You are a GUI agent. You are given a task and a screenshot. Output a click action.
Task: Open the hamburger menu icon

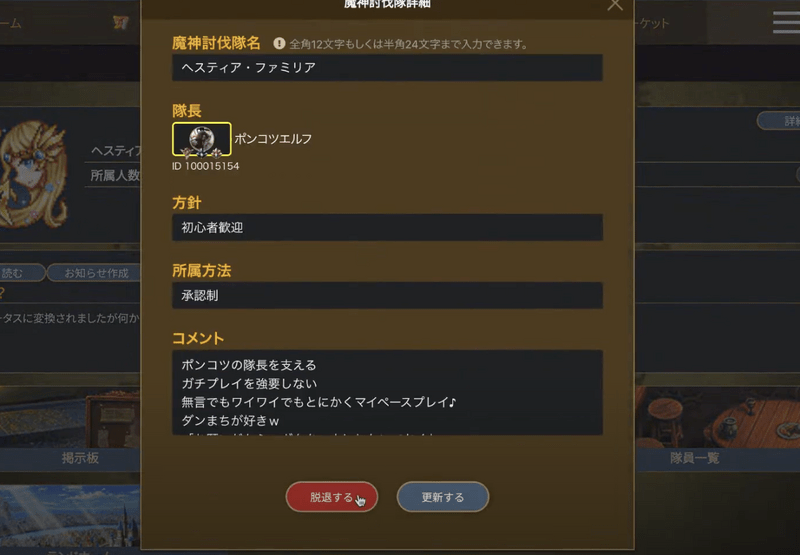[786, 23]
